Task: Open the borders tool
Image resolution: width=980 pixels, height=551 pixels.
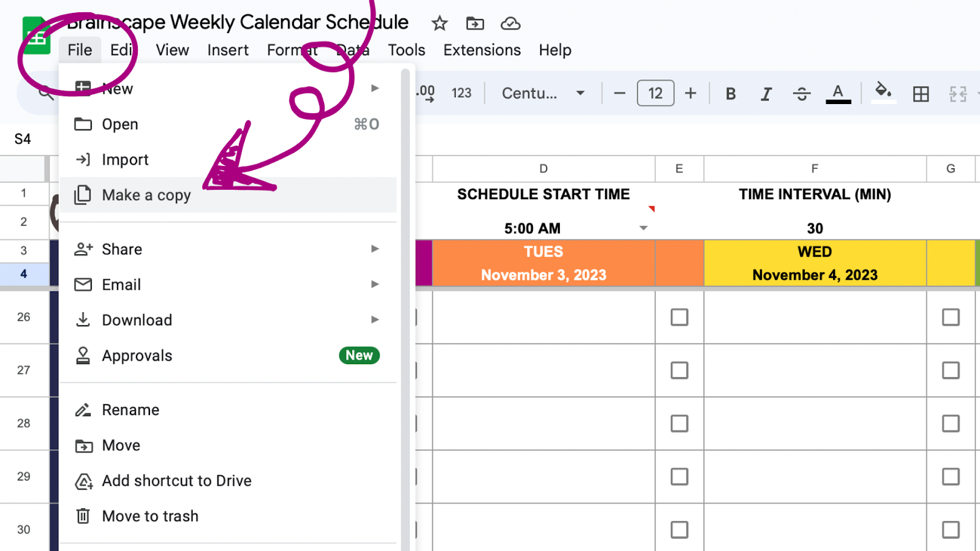Action: (x=921, y=93)
